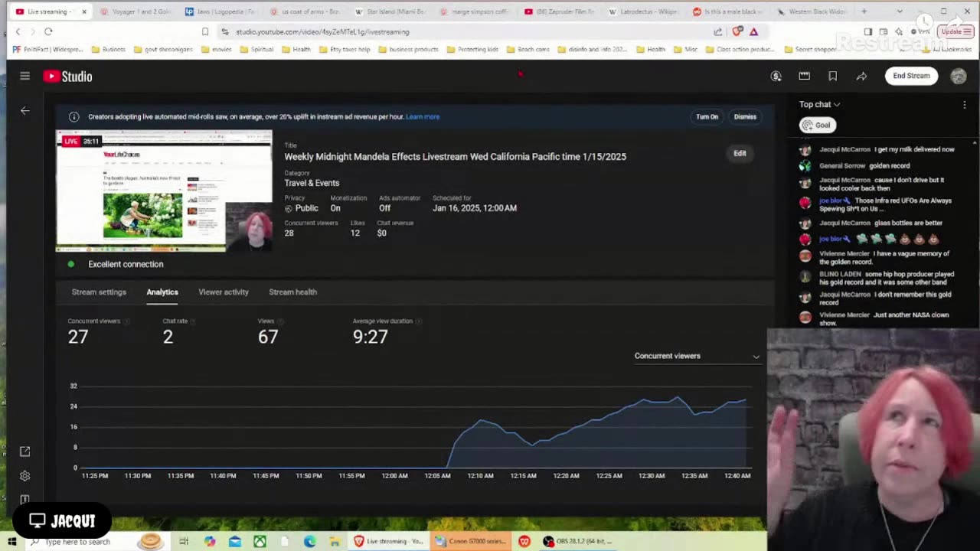The image size is (980, 551).
Task: Click the bookmark icon in Studio header
Action: [832, 76]
